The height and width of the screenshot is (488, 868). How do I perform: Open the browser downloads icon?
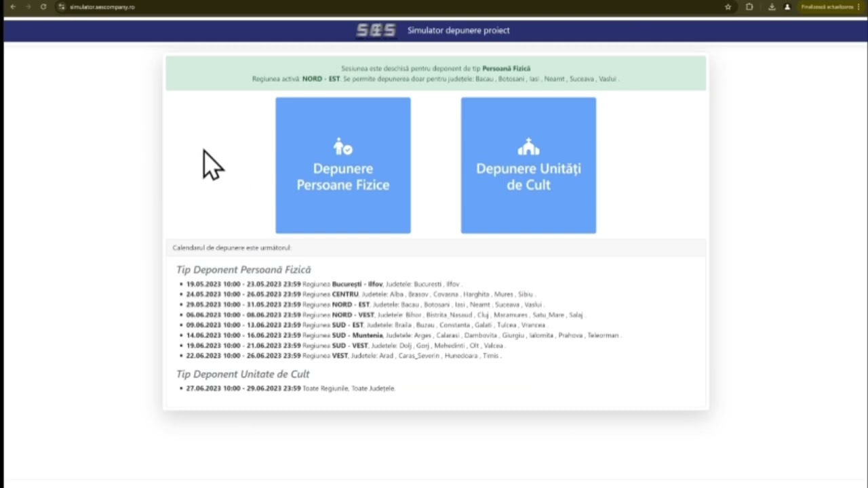click(772, 7)
